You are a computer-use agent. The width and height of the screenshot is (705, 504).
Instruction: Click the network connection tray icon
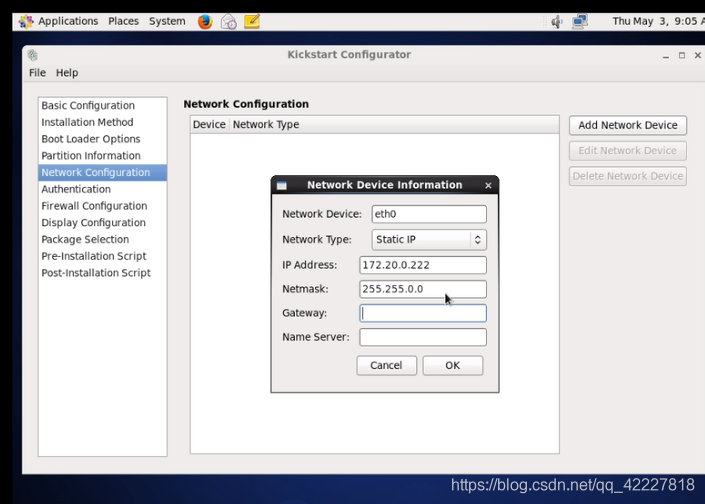[580, 21]
